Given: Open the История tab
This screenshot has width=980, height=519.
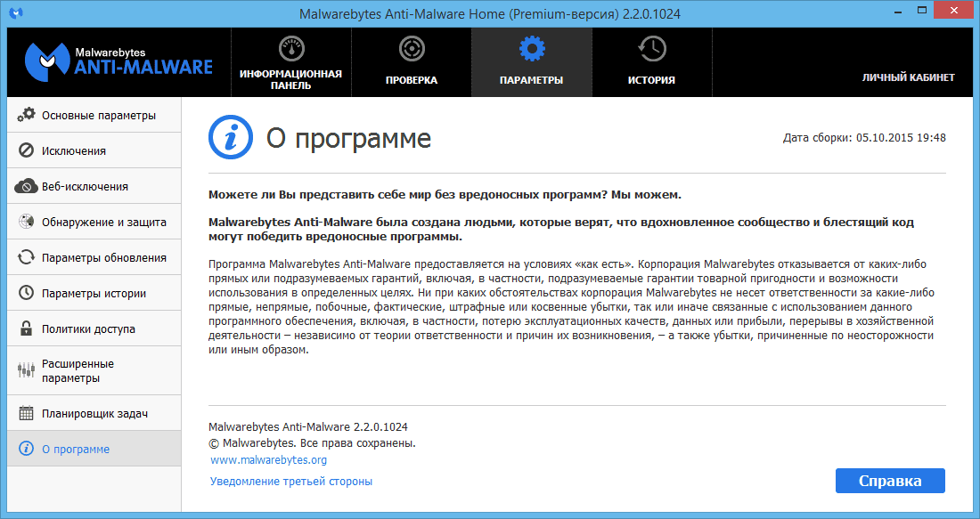Looking at the screenshot, I should tap(651, 61).
